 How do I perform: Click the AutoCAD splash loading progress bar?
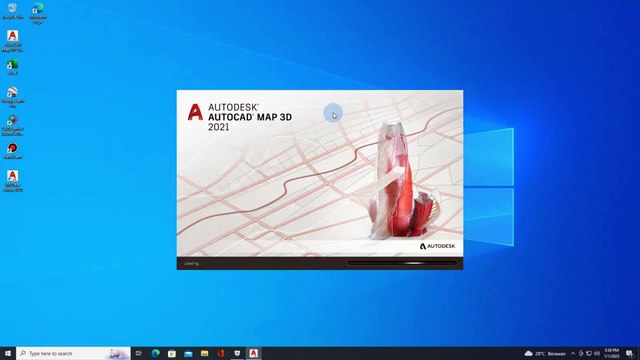(x=402, y=263)
